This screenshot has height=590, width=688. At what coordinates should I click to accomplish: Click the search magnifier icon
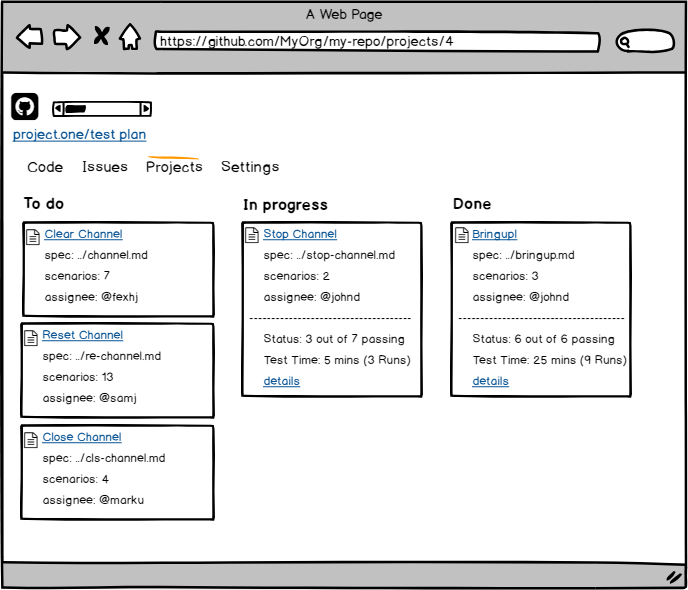pyautogui.click(x=624, y=42)
